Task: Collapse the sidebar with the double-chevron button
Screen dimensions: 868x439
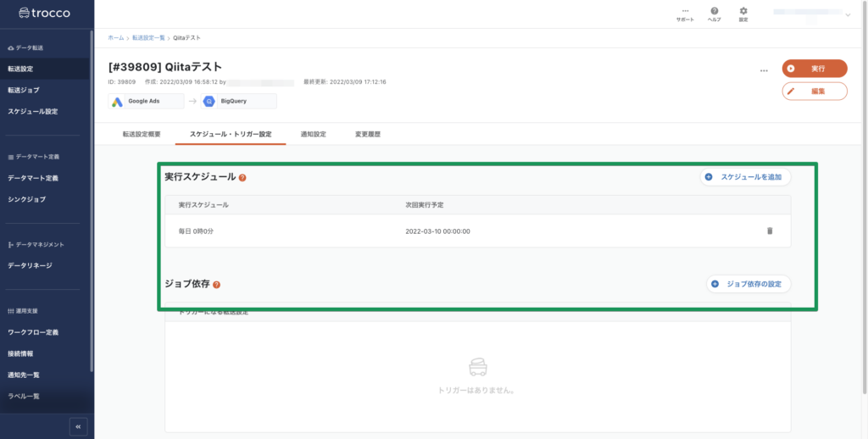Action: [x=78, y=426]
